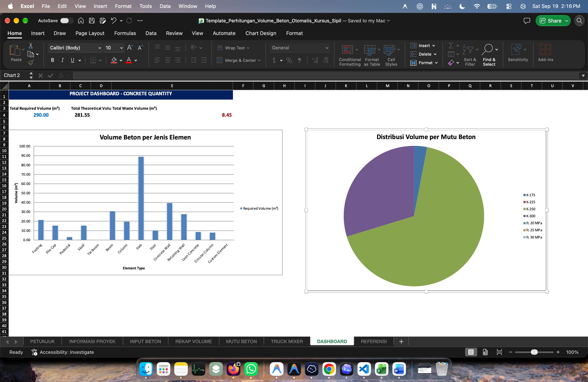Click the green Share button
This screenshot has width=588, height=382.
(553, 21)
